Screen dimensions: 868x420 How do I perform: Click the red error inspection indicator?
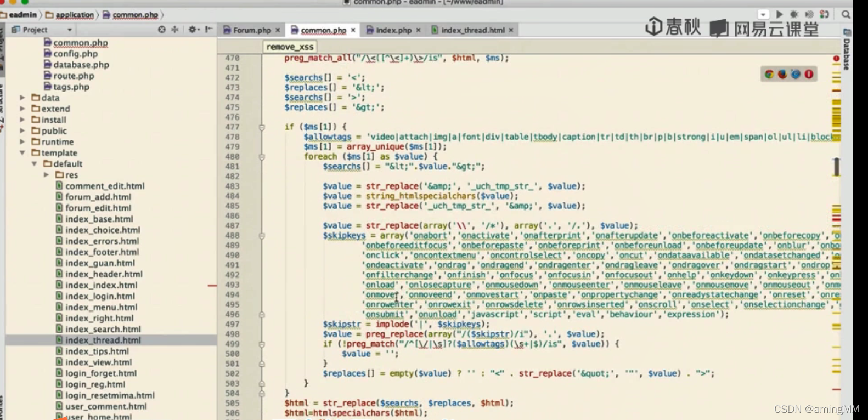tap(836, 58)
